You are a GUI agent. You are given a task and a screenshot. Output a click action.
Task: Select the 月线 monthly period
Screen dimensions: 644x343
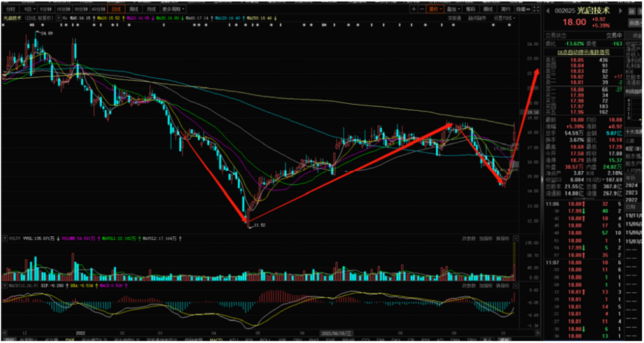click(x=151, y=9)
